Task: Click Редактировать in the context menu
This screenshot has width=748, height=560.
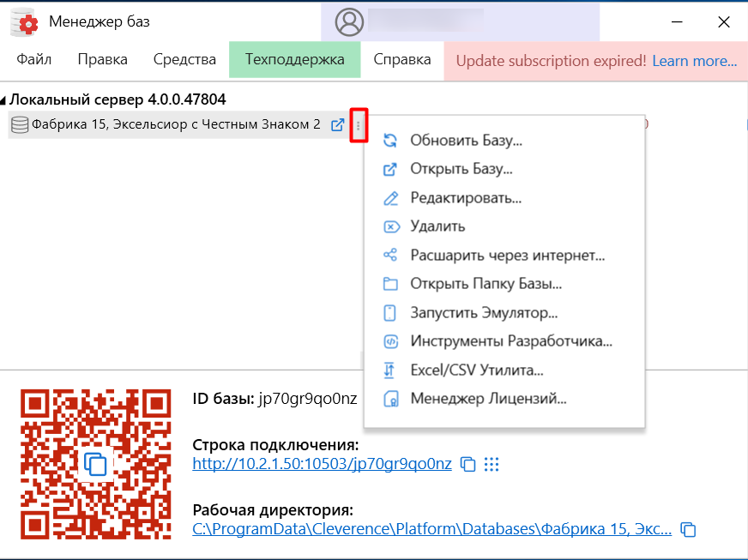Action: click(466, 198)
